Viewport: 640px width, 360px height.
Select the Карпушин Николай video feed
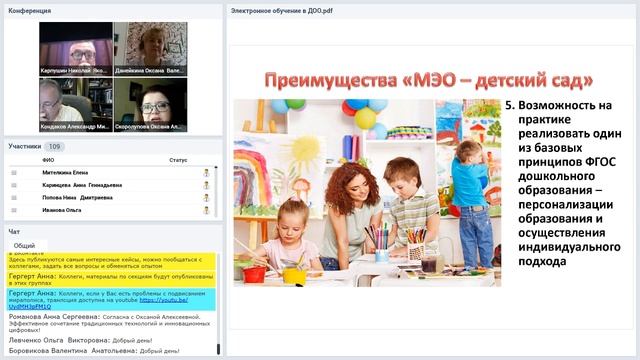click(76, 49)
